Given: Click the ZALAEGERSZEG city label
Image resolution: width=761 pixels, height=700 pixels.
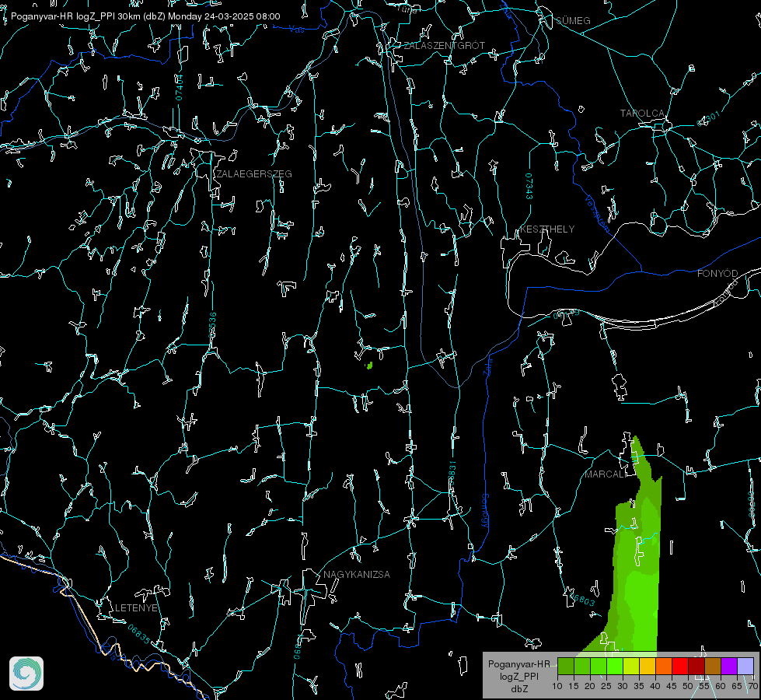Looking at the screenshot, I should click(254, 173).
